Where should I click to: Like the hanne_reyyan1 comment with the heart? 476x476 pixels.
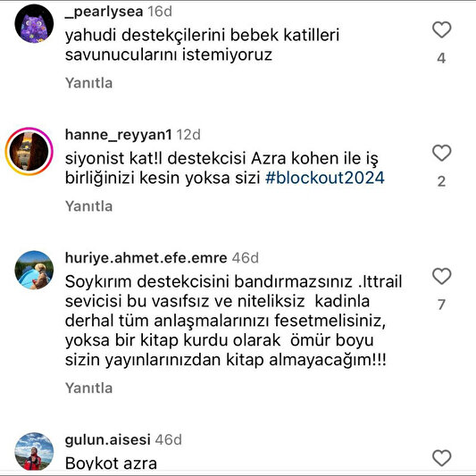pos(442,153)
